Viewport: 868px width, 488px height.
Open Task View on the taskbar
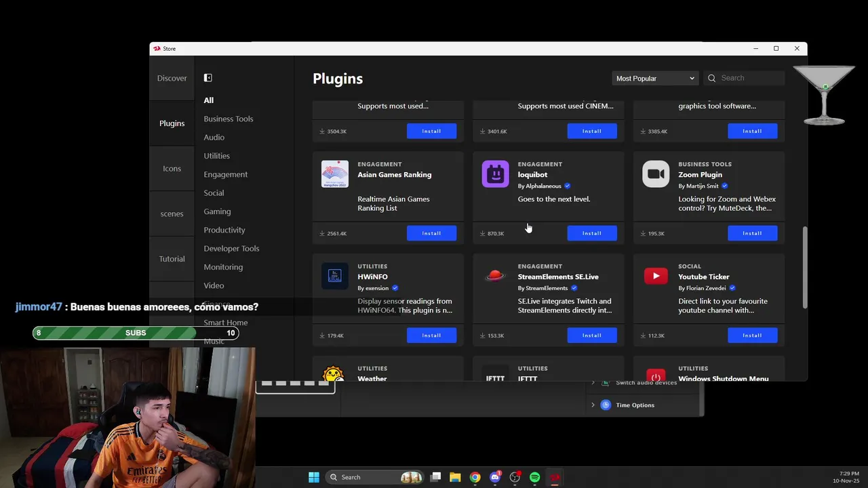click(x=436, y=477)
